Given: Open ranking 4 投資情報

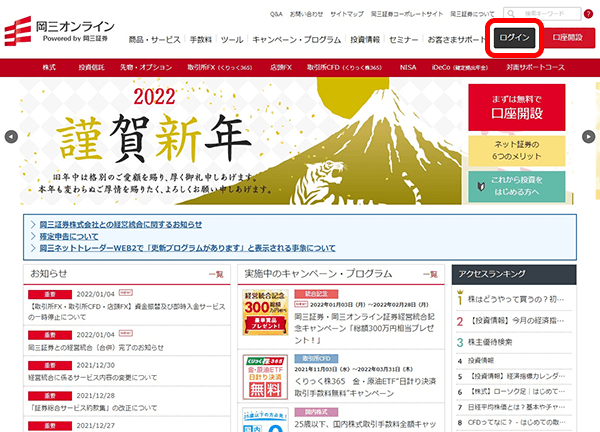Looking at the screenshot, I should click(481, 360).
